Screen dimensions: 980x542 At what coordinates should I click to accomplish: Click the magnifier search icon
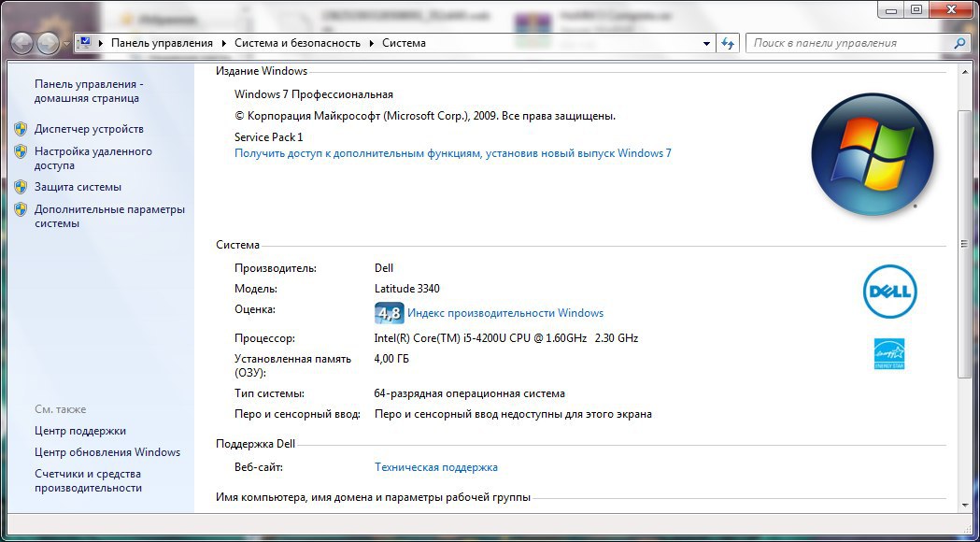click(960, 43)
